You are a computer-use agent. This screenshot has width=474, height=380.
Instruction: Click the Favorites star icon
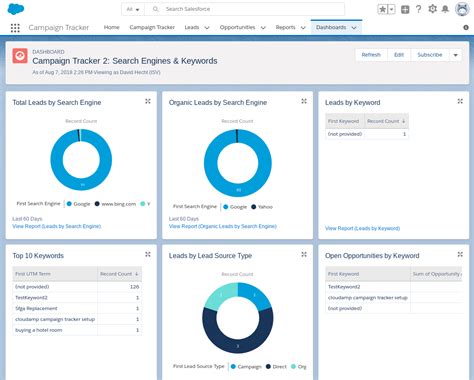click(382, 9)
